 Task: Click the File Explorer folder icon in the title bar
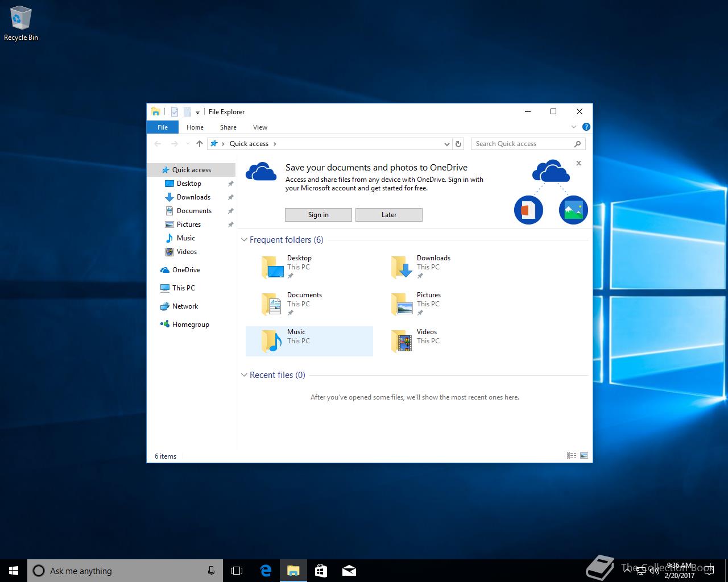(x=155, y=112)
